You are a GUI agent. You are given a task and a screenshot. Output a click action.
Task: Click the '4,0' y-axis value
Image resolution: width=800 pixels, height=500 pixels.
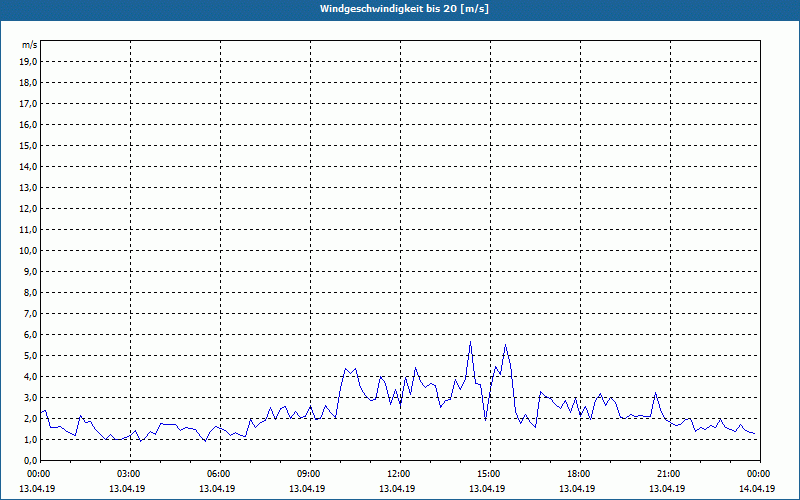click(x=30, y=377)
